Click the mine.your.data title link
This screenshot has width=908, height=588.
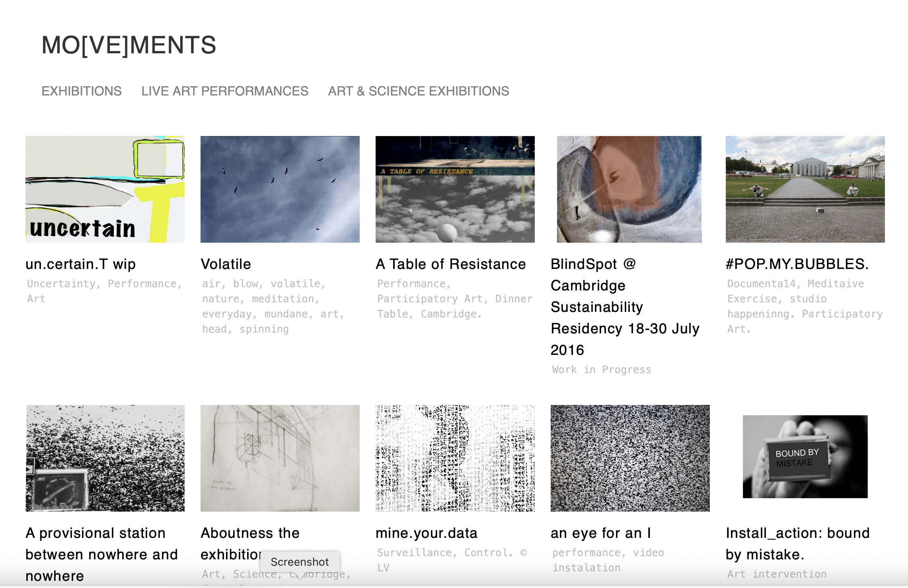pos(427,533)
